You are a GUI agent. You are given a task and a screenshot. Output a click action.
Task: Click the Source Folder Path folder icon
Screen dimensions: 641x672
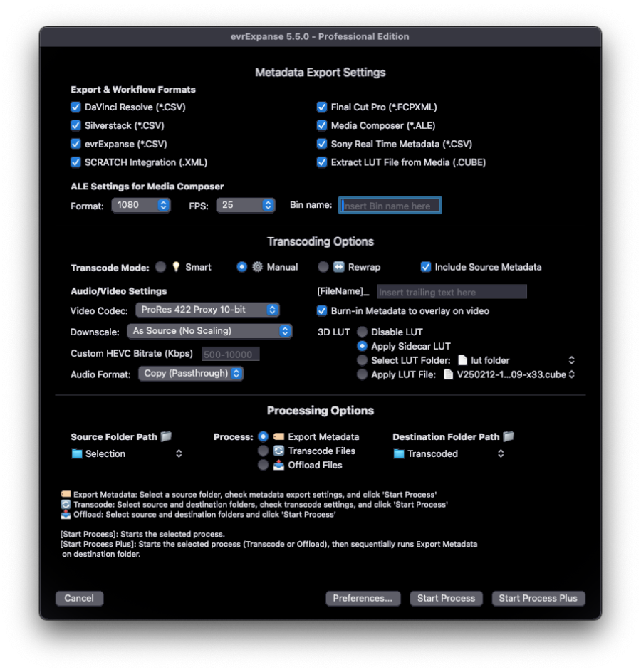[167, 436]
